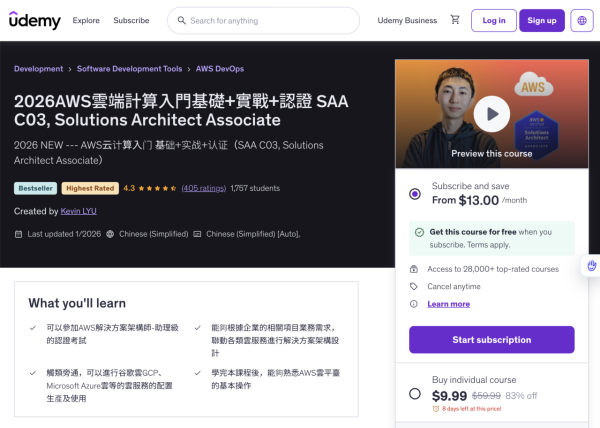Open the Learn more link

pyautogui.click(x=448, y=304)
